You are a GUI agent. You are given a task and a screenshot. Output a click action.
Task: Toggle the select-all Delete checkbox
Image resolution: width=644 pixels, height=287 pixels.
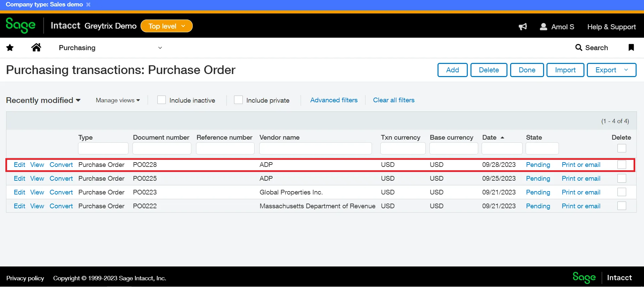622,148
